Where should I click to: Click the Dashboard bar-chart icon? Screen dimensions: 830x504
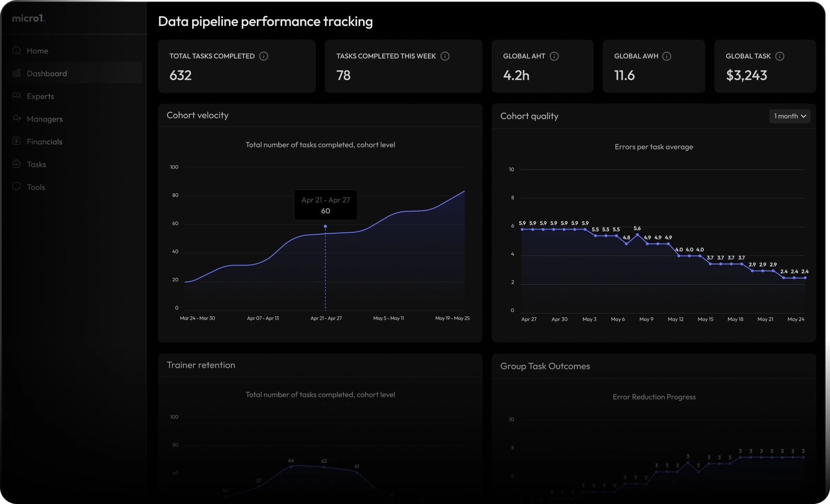click(16, 73)
